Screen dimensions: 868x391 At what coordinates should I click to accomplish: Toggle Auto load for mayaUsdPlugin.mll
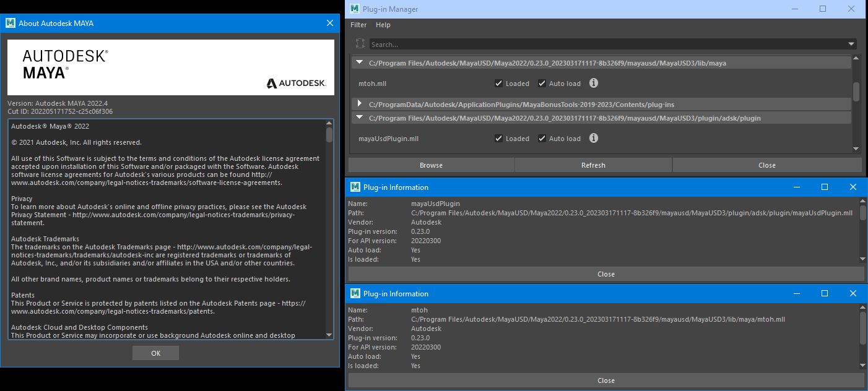[x=542, y=139]
